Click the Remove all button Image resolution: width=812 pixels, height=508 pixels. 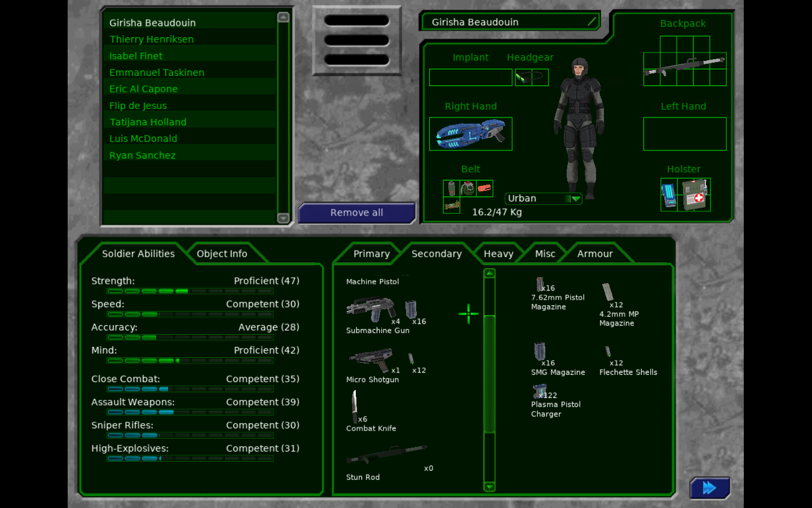coord(356,213)
